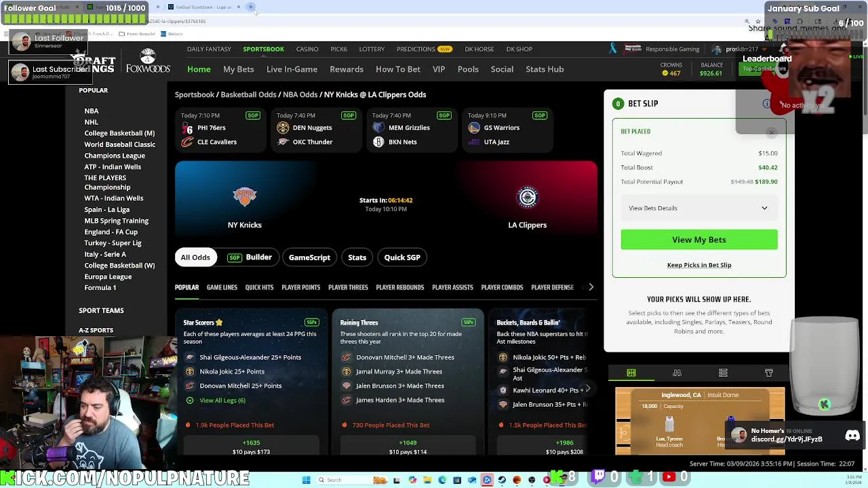Screen dimensions: 868x488
Task: Click the NY Knicks team logo
Action: [245, 197]
